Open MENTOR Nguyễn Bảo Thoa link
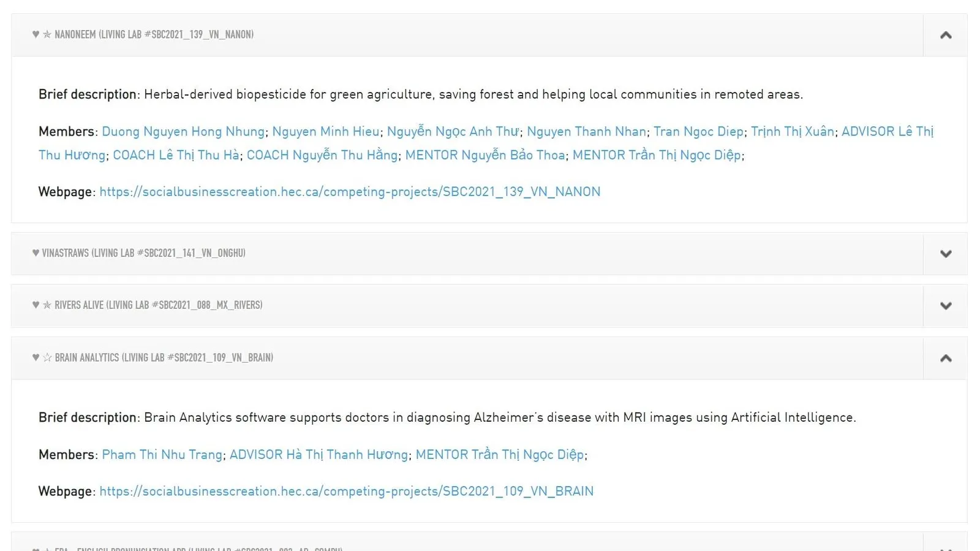 coord(485,155)
